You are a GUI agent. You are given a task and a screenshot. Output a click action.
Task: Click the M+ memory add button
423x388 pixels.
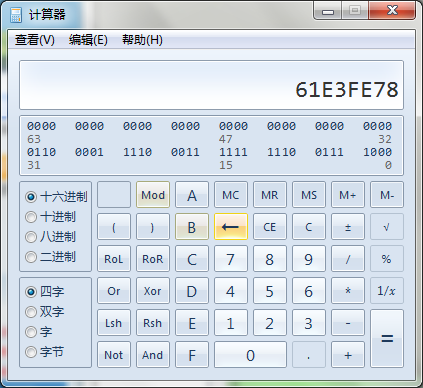[348, 195]
